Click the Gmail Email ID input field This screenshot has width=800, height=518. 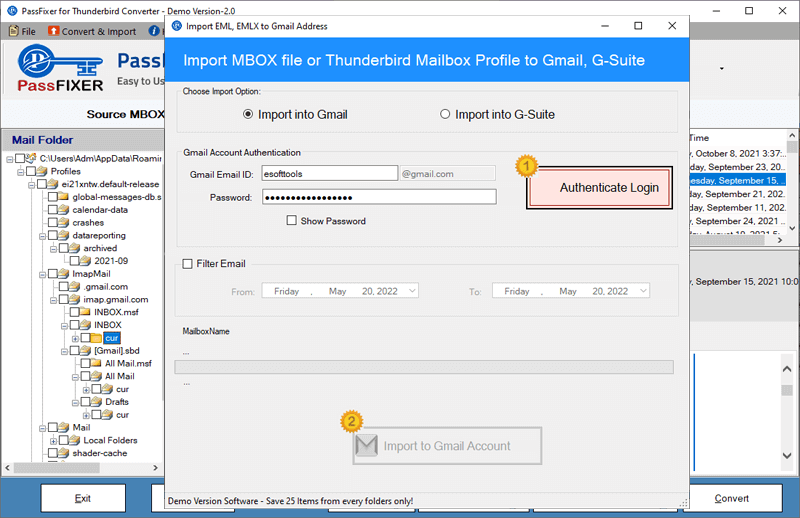(x=330, y=174)
